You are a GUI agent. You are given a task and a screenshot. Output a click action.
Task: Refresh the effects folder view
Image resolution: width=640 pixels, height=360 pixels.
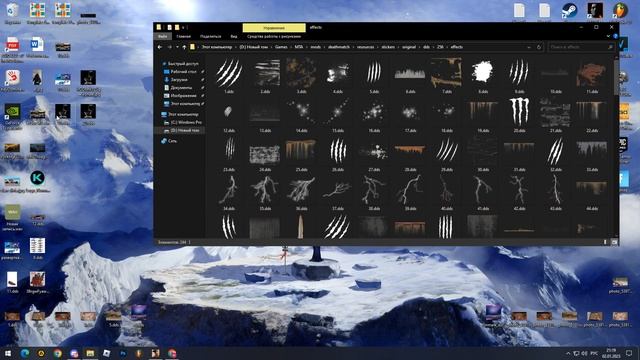(x=539, y=47)
